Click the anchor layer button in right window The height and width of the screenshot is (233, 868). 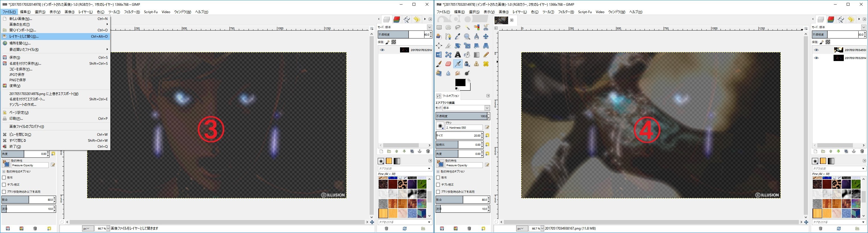[x=854, y=152]
